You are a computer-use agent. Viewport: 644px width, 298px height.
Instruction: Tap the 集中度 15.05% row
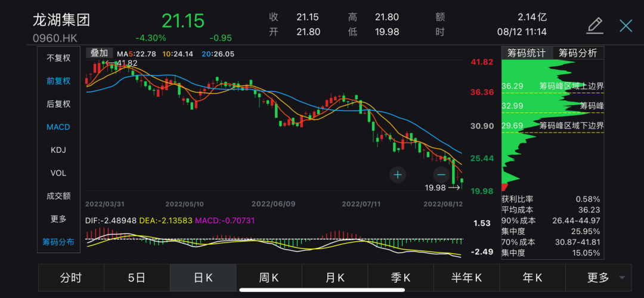(x=551, y=253)
